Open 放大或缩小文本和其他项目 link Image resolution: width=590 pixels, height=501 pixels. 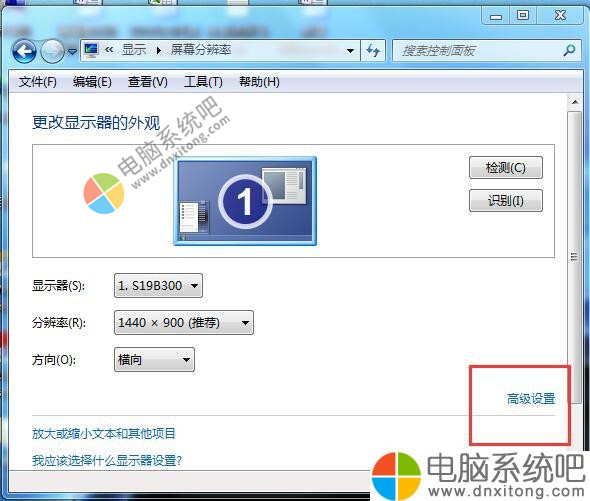click(103, 434)
